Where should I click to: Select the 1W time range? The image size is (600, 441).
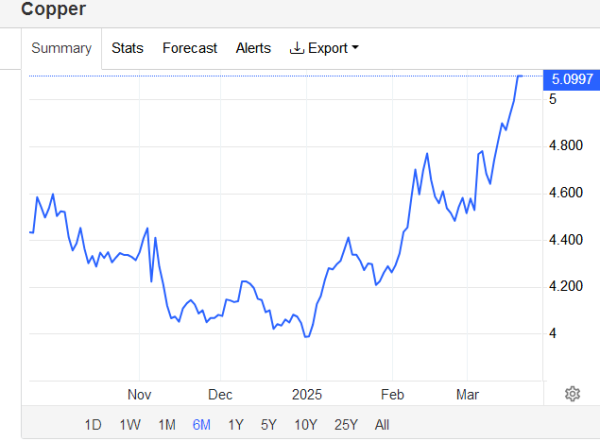130,424
